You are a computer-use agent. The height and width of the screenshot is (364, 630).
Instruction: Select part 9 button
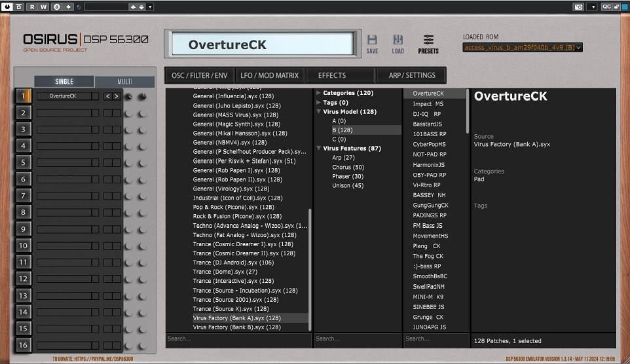tap(23, 229)
